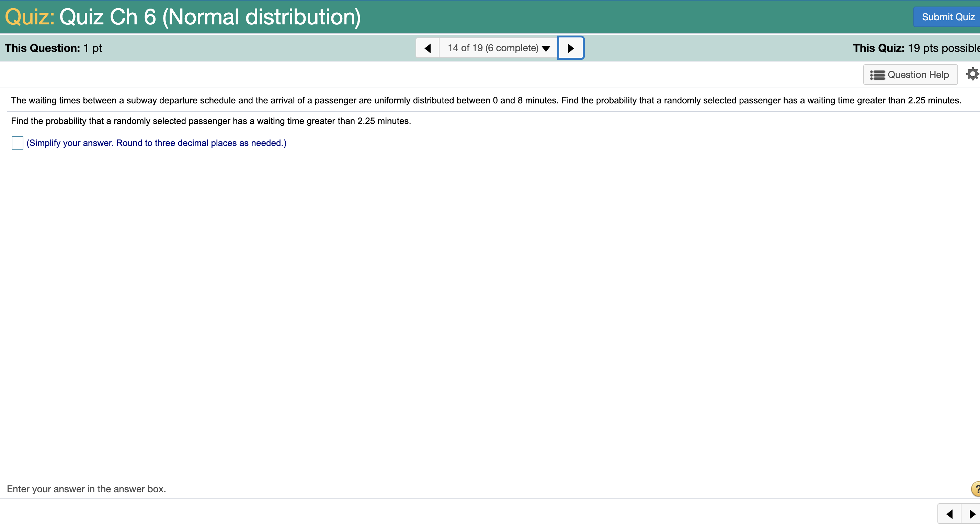Click the subway waiting times problem statement
The width and height of the screenshot is (980, 528).
[486, 101]
